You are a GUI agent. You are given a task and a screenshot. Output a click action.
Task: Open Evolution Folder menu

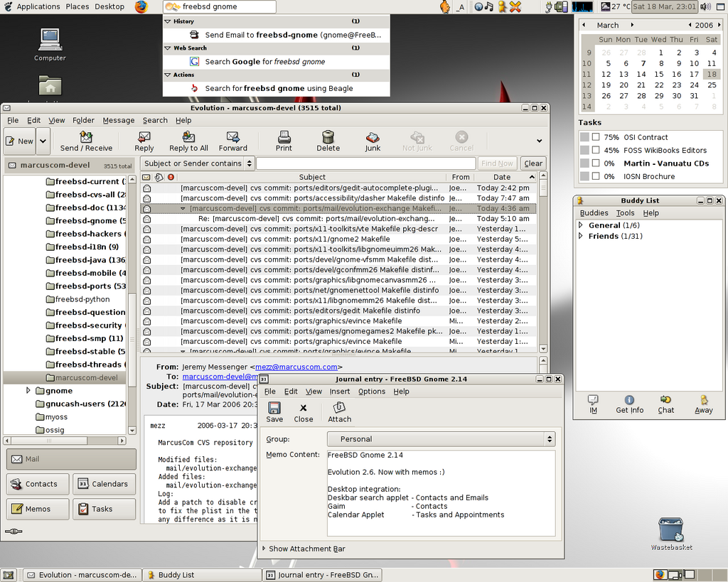[83, 120]
